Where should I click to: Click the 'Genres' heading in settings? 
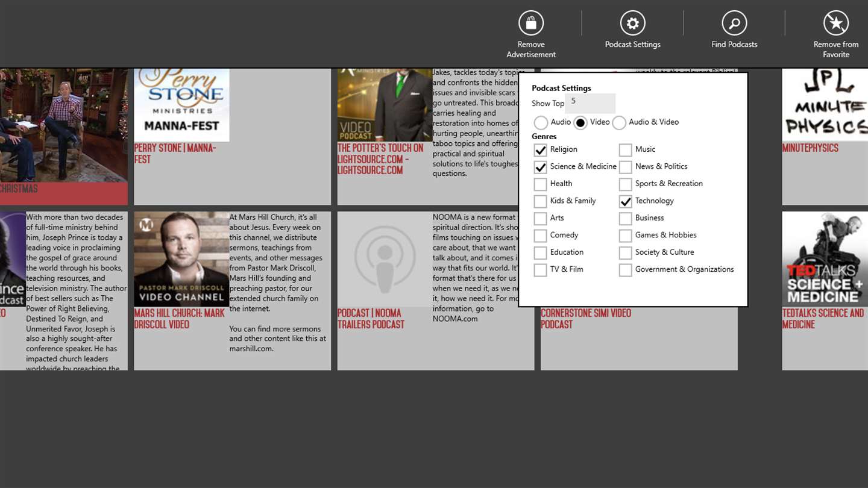click(544, 137)
